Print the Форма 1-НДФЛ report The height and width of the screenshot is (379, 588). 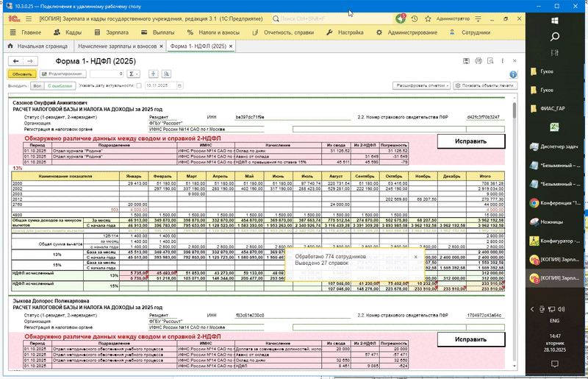point(478,61)
